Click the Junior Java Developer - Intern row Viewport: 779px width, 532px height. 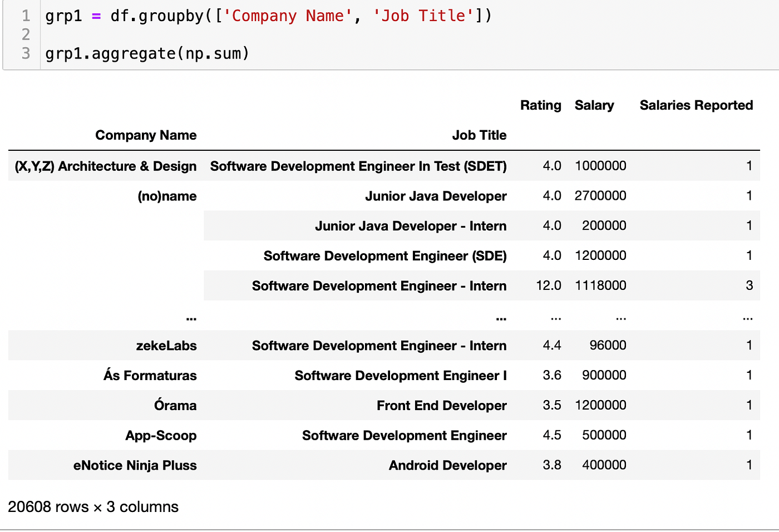coord(410,226)
